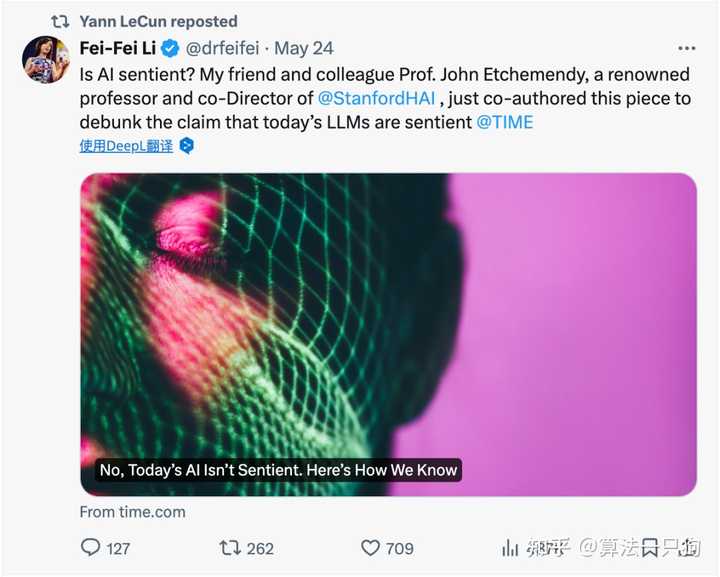
Task: Click the "From time.com" source link
Action: tap(132, 511)
